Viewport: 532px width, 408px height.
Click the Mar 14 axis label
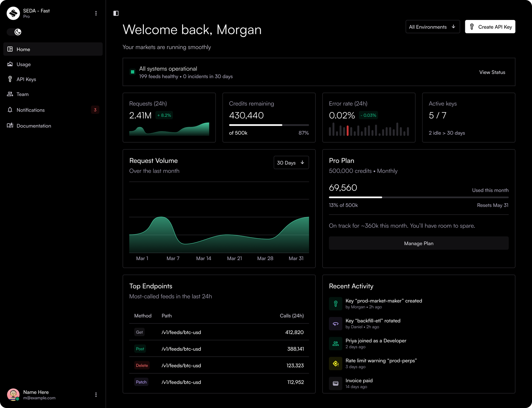(204, 258)
